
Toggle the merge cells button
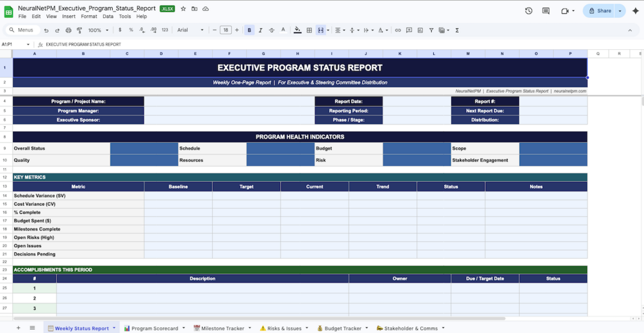pos(321,30)
